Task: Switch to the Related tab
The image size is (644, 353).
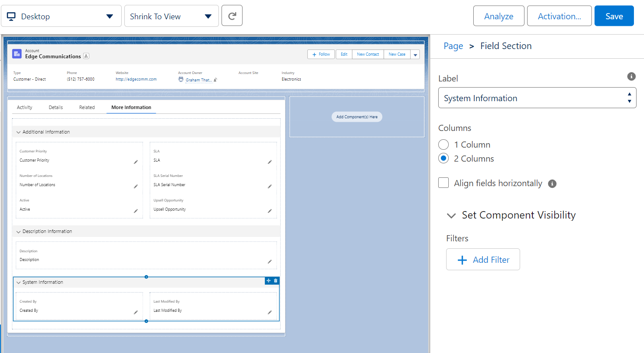Action: pos(87,107)
